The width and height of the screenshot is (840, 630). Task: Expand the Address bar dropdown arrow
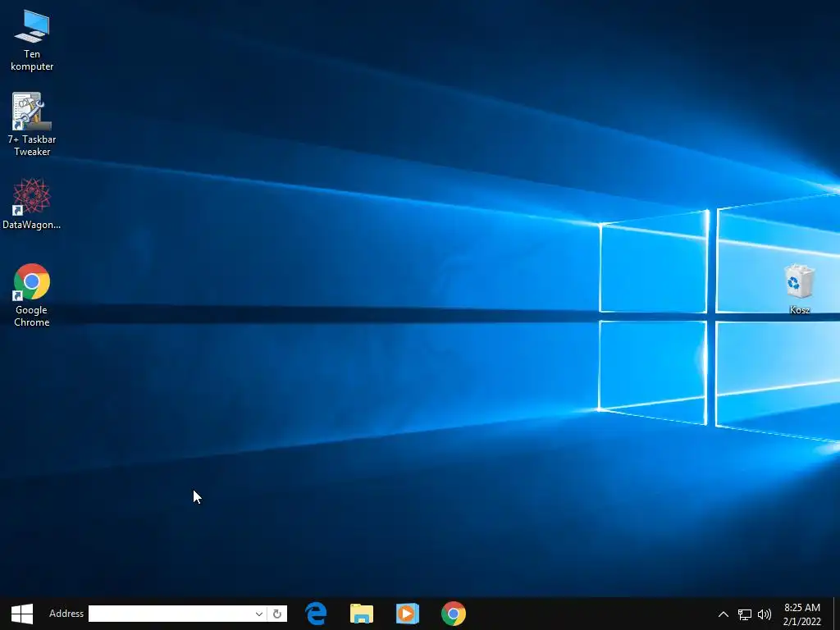(258, 614)
